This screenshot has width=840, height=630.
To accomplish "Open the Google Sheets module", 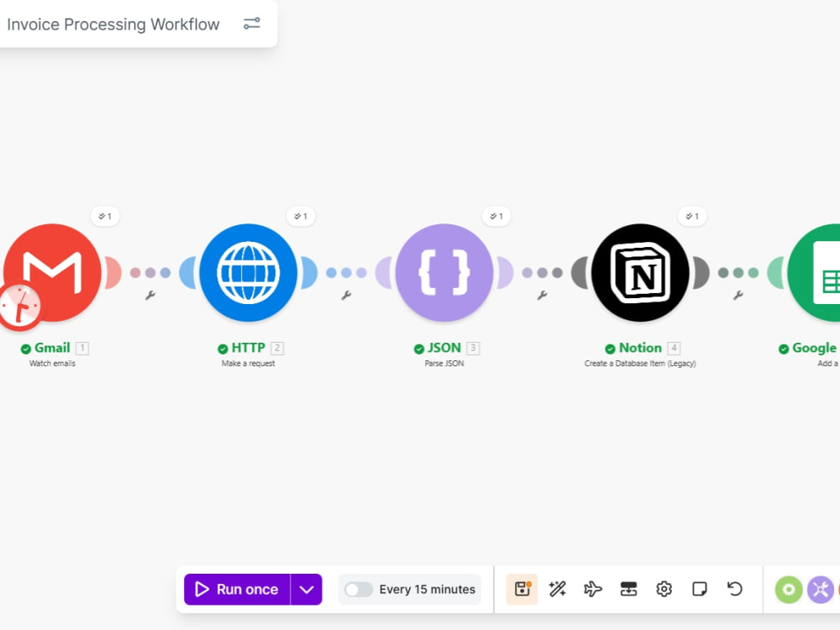I will 814,273.
